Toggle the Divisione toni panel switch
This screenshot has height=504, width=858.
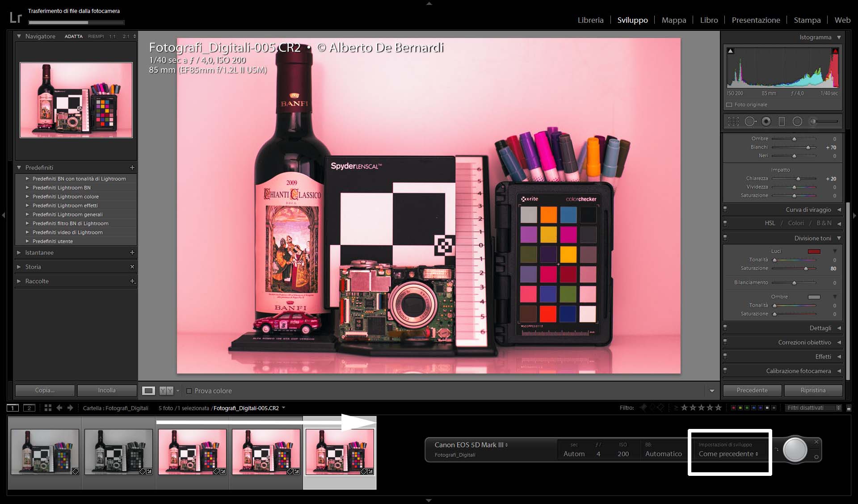pyautogui.click(x=725, y=238)
